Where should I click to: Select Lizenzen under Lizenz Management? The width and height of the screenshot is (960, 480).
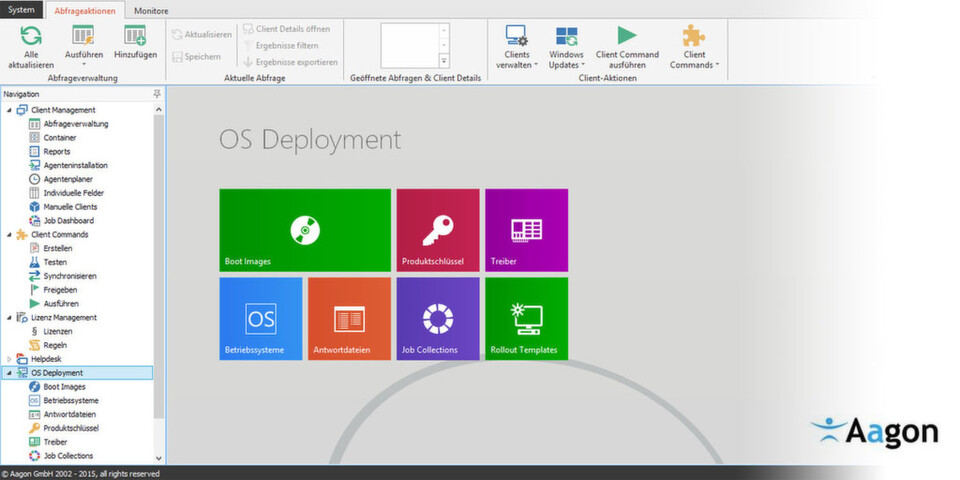pyautogui.click(x=58, y=331)
